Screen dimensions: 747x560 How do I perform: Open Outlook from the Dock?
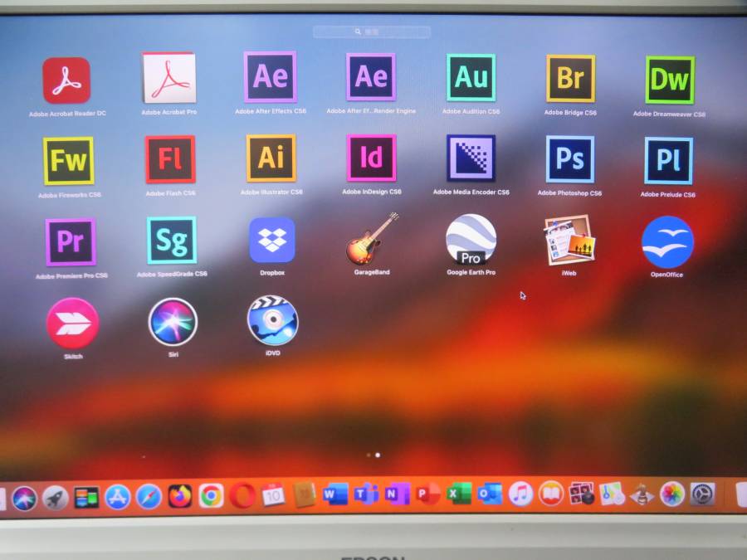[x=490, y=494]
